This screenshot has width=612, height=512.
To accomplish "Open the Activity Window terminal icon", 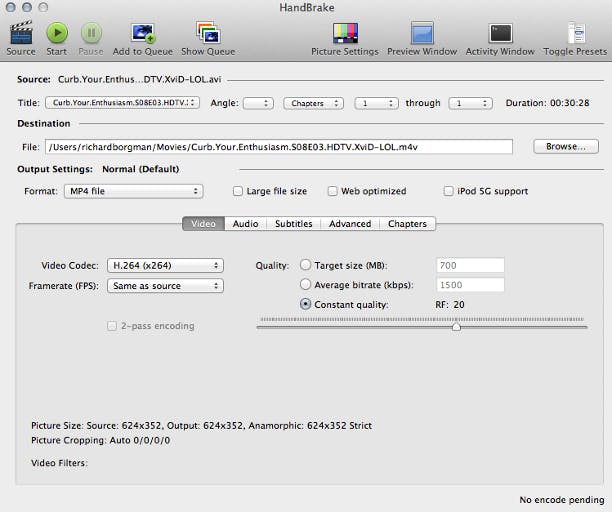I will coord(500,33).
